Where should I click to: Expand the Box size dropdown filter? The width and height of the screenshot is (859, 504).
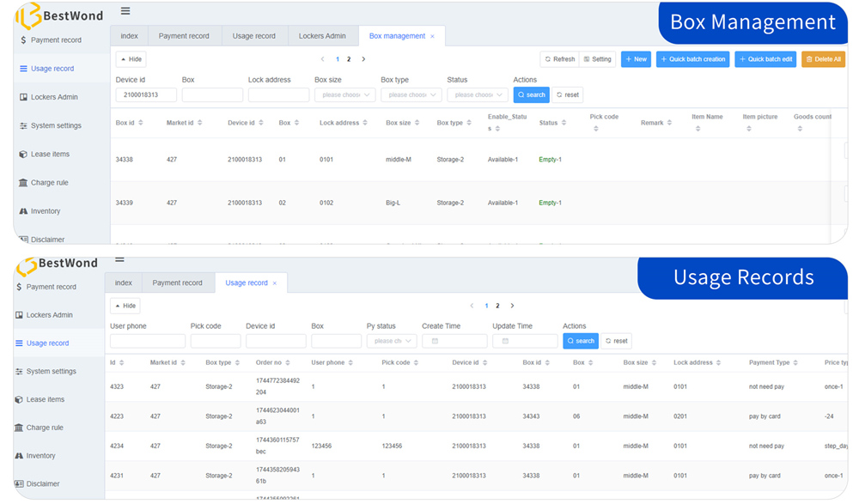(344, 95)
